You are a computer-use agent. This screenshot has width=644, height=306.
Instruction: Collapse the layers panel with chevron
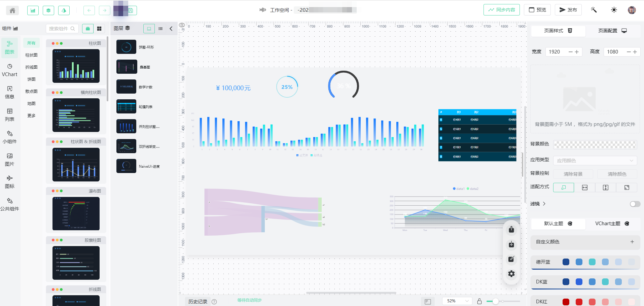(x=171, y=29)
